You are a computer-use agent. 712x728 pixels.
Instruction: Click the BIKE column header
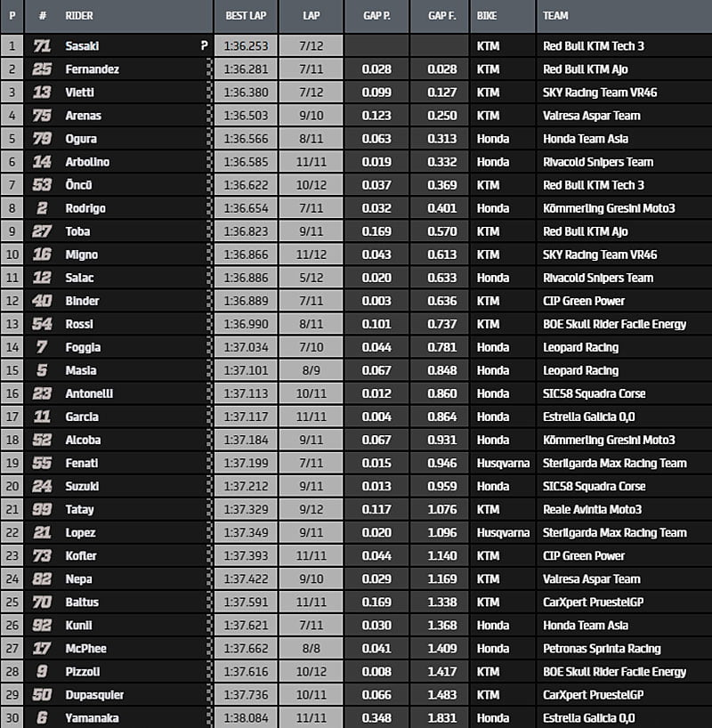coord(487,16)
